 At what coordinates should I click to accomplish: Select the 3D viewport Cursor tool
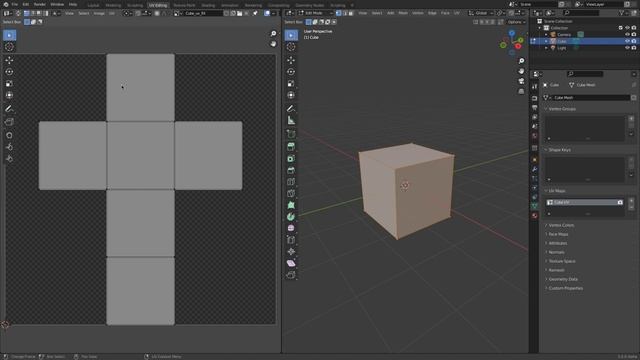tap(291, 47)
